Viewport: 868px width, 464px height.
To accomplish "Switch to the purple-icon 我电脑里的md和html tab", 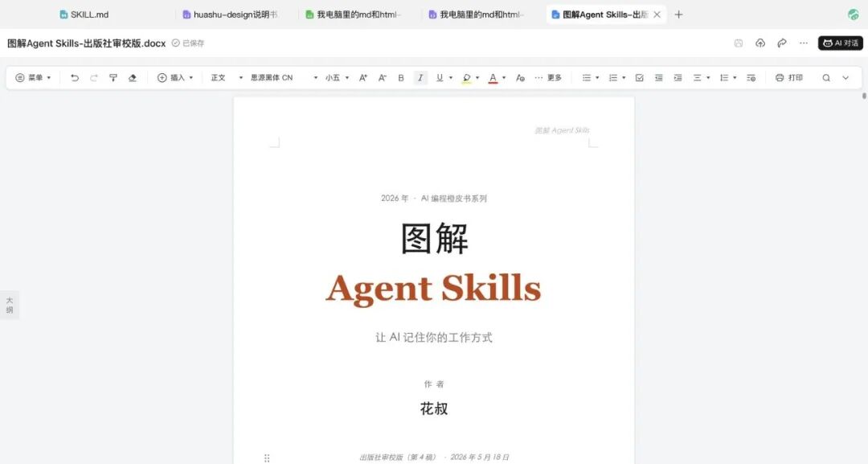I will (476, 15).
